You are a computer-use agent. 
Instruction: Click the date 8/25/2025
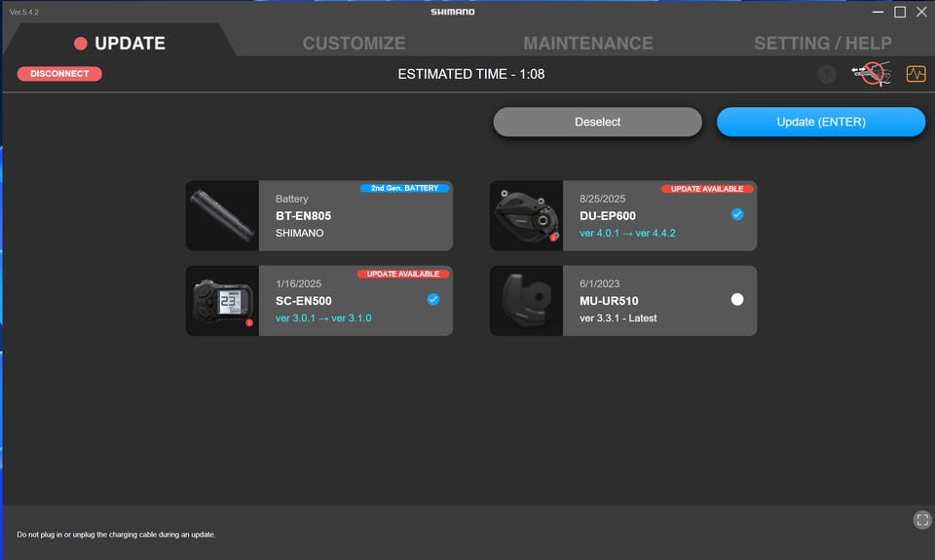coord(602,199)
